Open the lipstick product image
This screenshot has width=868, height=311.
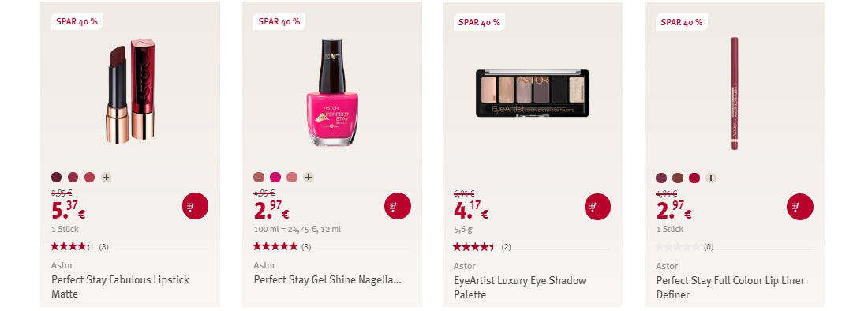[130, 92]
